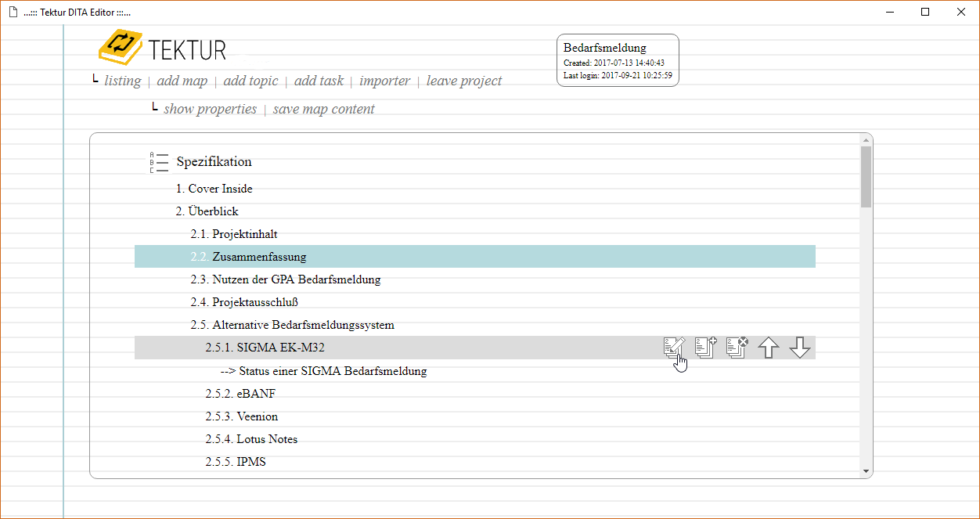Click the list icon beside Spezifikation

159,162
